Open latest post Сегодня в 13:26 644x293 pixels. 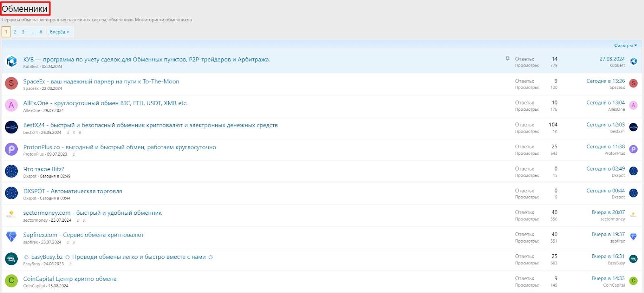606,81
